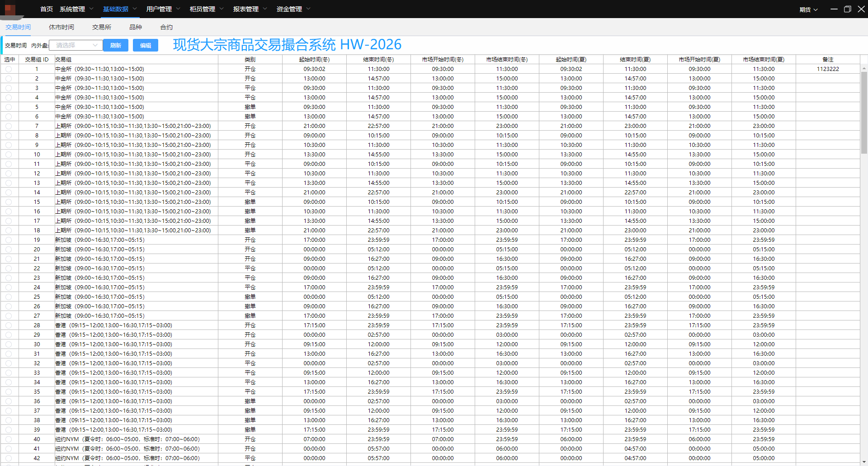Pick the radio button of row 25
Image resolution: width=868 pixels, height=466 pixels.
pos(9,297)
